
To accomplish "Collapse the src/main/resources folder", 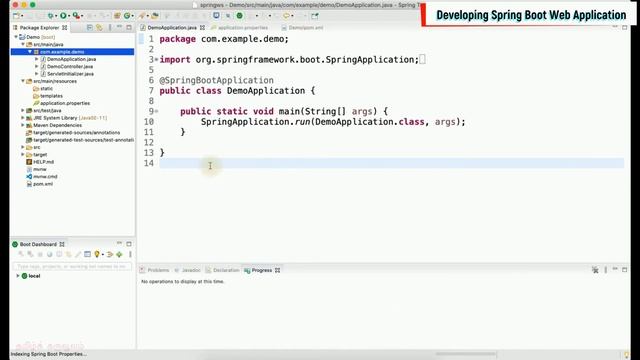I will (23, 81).
